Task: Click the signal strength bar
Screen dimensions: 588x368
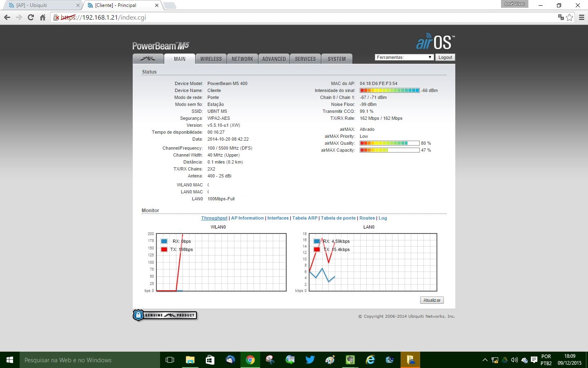Action: point(390,90)
